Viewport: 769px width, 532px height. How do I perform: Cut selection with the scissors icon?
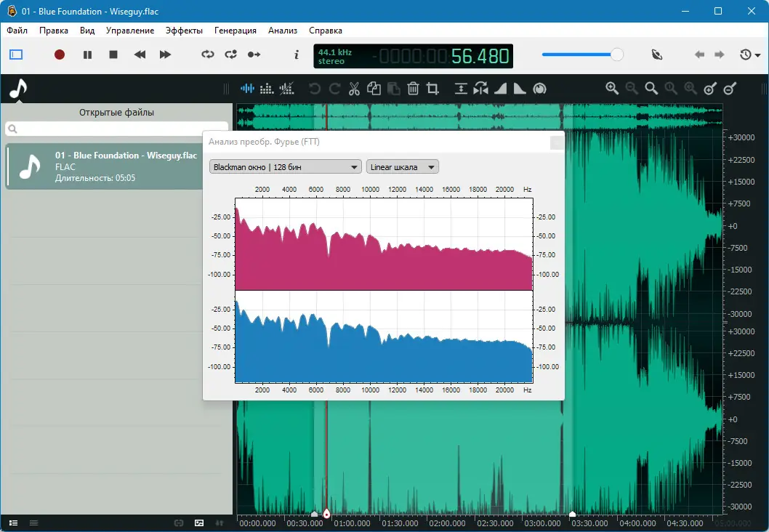coord(354,89)
